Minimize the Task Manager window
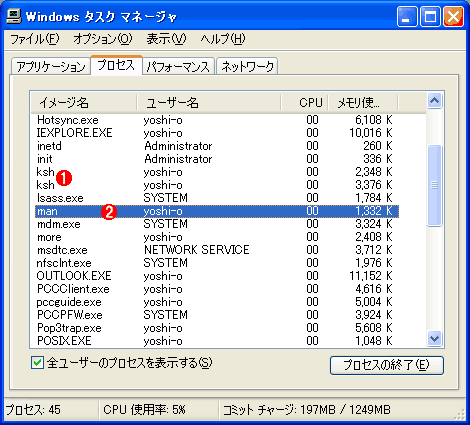This screenshot has width=470, height=425. point(407,17)
